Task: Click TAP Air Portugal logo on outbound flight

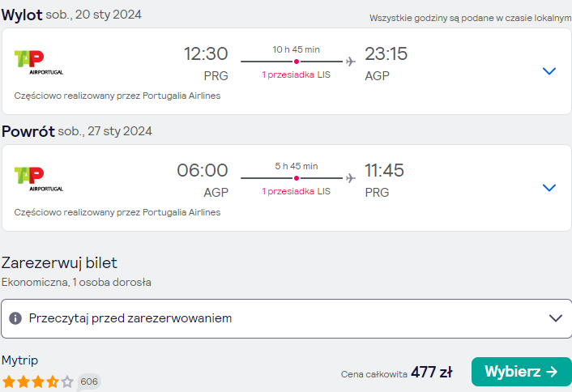Action: pyautogui.click(x=39, y=62)
